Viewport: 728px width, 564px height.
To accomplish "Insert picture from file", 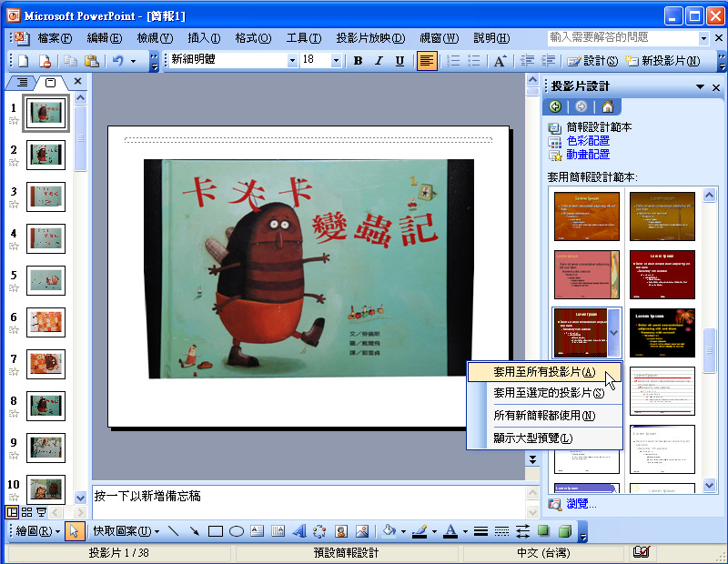I will click(x=362, y=531).
